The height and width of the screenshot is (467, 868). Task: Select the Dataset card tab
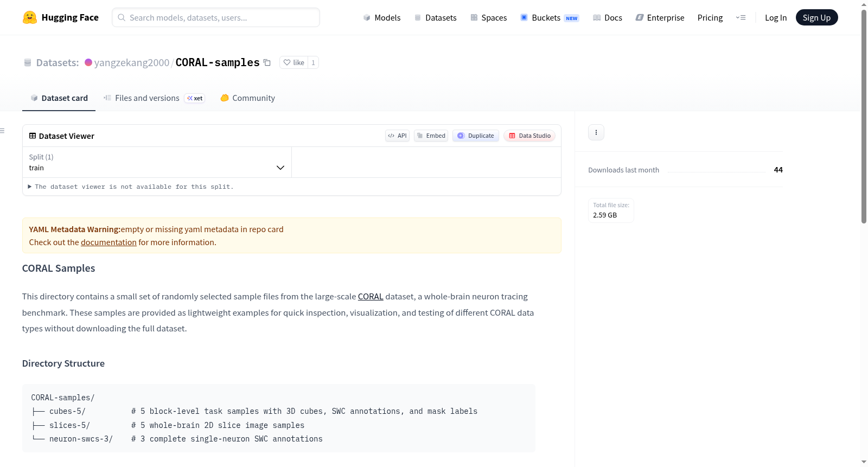(x=59, y=98)
